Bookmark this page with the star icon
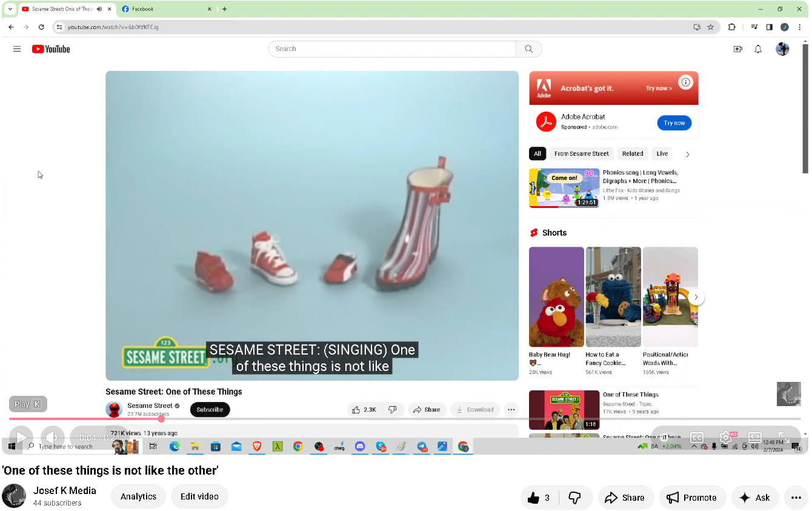Image resolution: width=812 pixels, height=511 pixels. pyautogui.click(x=711, y=27)
